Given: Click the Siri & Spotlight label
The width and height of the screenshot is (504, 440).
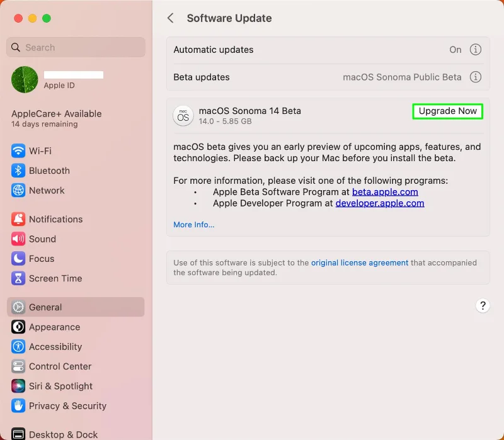Looking at the screenshot, I should coord(60,386).
